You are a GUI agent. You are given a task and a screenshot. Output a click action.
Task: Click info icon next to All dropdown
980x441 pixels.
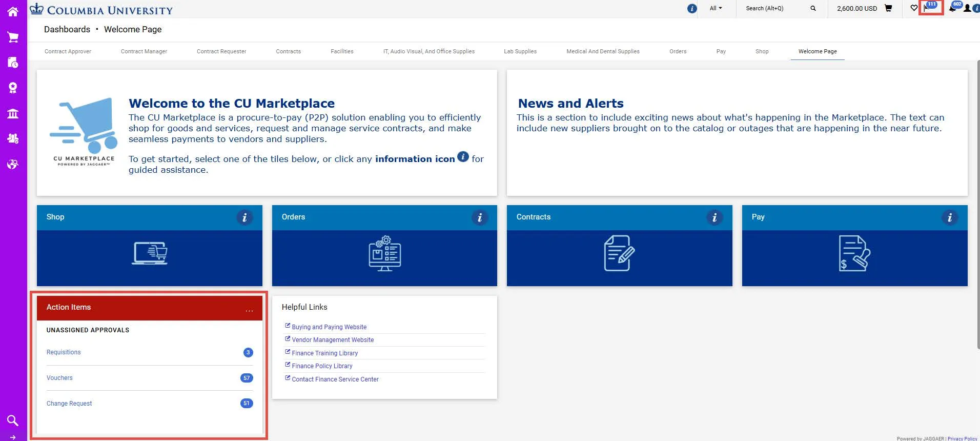692,8
